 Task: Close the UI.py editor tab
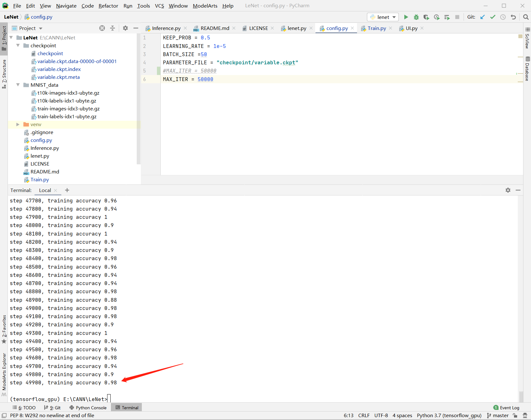pyautogui.click(x=422, y=28)
